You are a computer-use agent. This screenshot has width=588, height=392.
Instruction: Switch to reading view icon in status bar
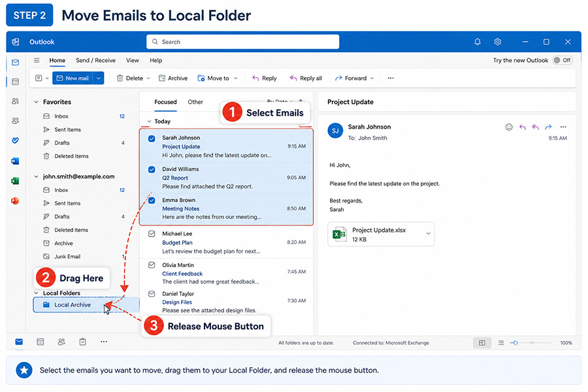point(501,342)
